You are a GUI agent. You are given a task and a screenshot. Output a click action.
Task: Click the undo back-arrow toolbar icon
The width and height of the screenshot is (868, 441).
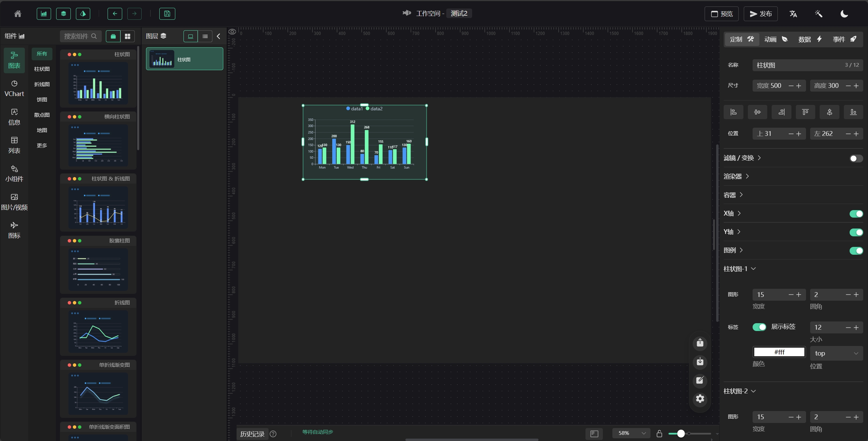pyautogui.click(x=115, y=14)
